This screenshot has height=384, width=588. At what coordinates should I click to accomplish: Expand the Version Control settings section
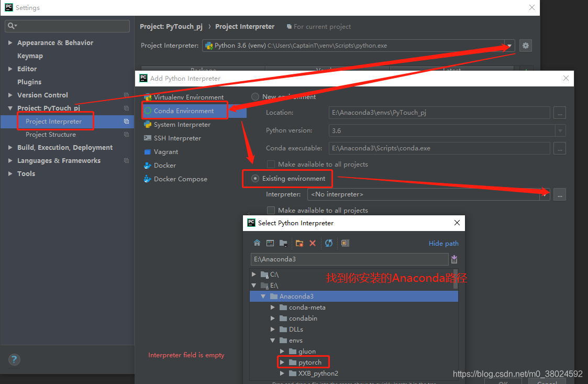(x=10, y=95)
